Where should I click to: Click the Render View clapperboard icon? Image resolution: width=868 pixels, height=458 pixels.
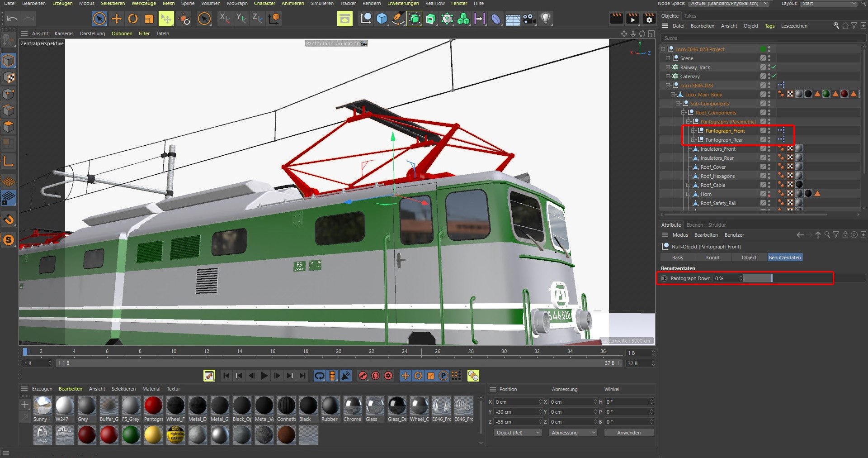617,19
